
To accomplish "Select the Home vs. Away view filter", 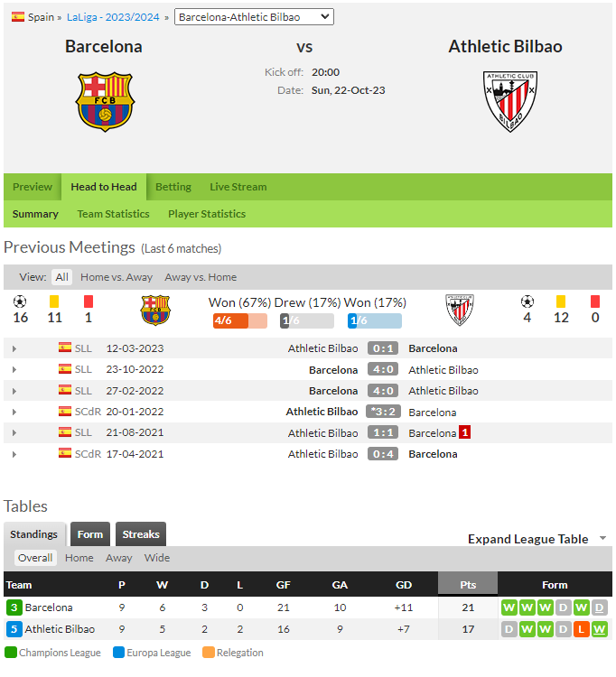I will (117, 277).
